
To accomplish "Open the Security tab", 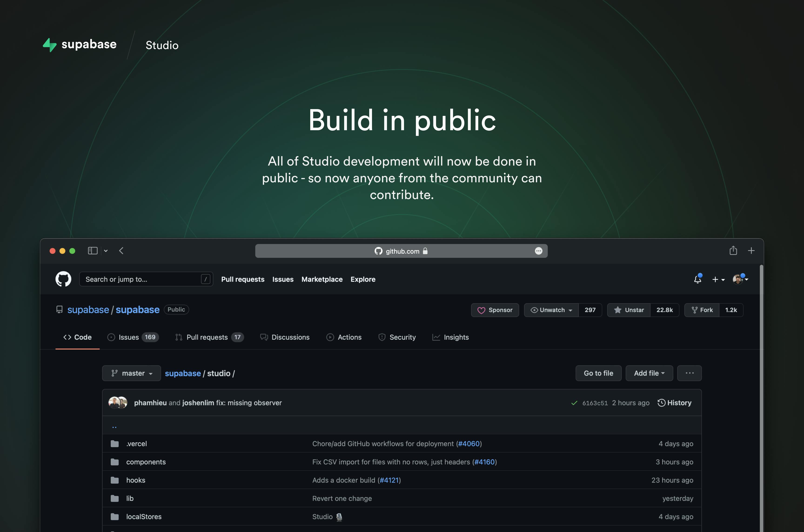I will 397,337.
